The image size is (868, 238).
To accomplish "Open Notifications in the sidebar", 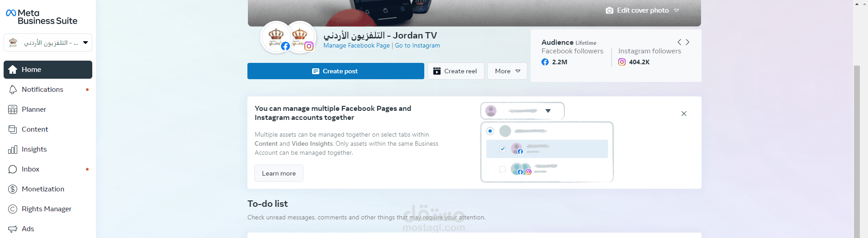I will point(48,90).
